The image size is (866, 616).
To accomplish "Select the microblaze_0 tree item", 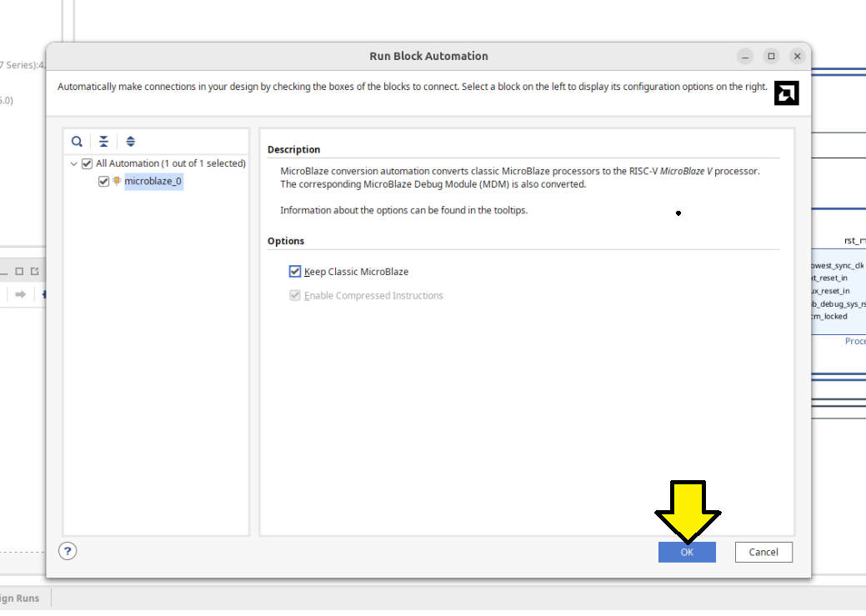I will point(153,181).
